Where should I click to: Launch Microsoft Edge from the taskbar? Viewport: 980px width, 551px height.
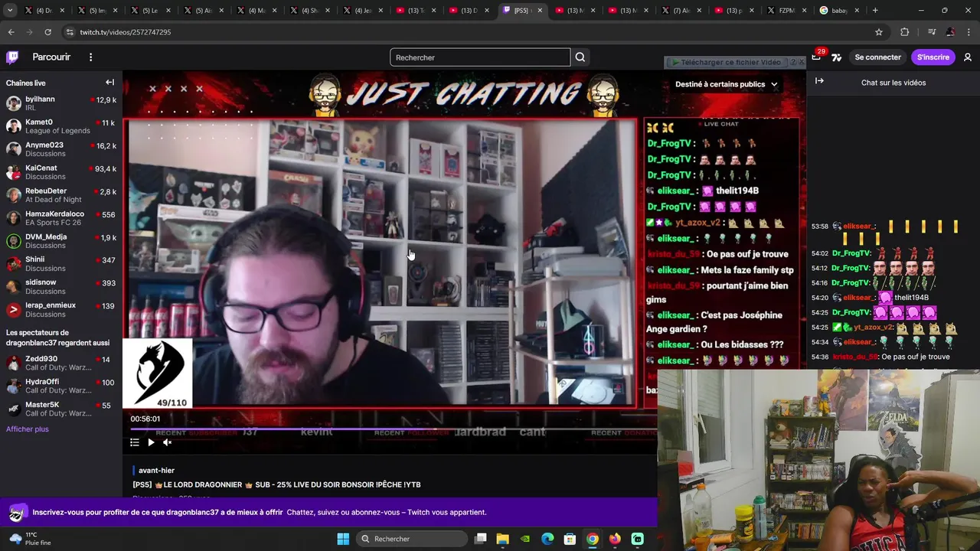pos(547,539)
